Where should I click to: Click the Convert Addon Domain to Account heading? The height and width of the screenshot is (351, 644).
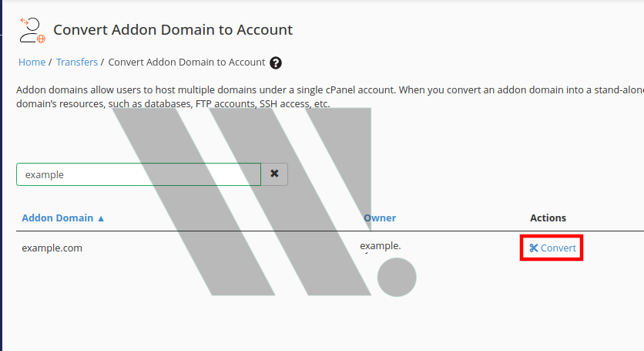pyautogui.click(x=173, y=29)
